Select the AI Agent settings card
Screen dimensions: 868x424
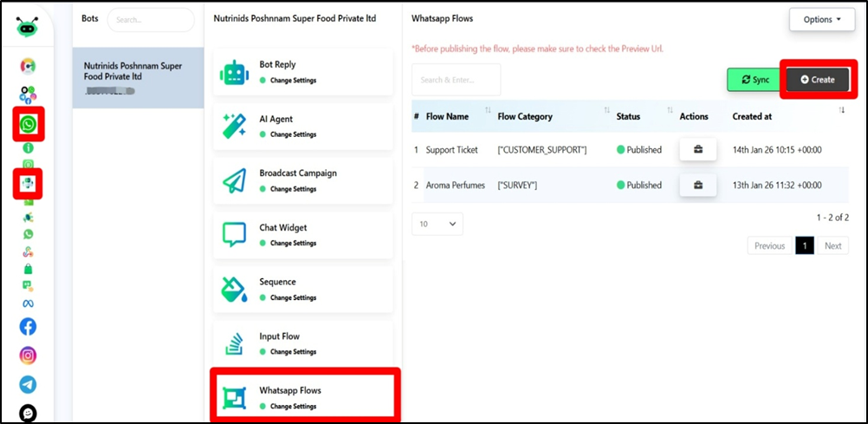(302, 126)
